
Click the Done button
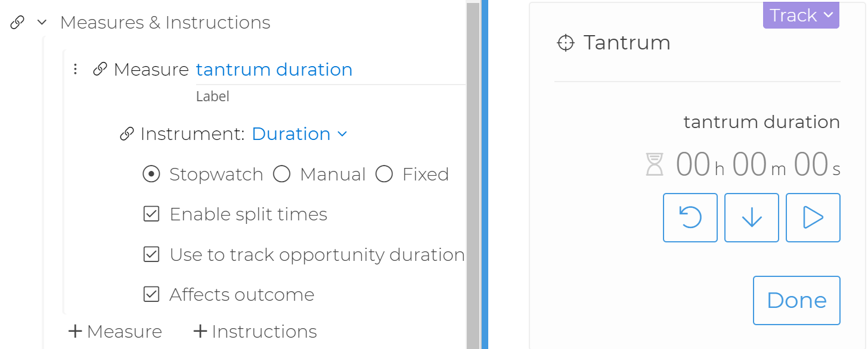pos(796,300)
